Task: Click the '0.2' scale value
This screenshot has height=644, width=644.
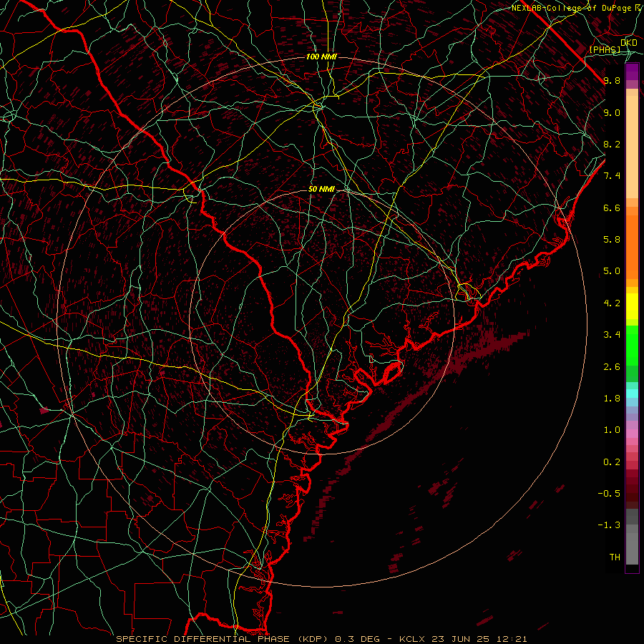Action: pos(612,462)
